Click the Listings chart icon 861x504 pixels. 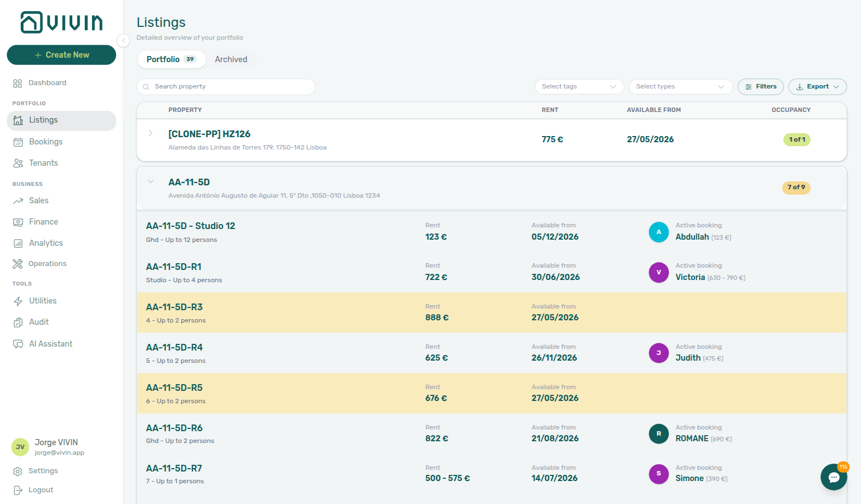pos(18,120)
